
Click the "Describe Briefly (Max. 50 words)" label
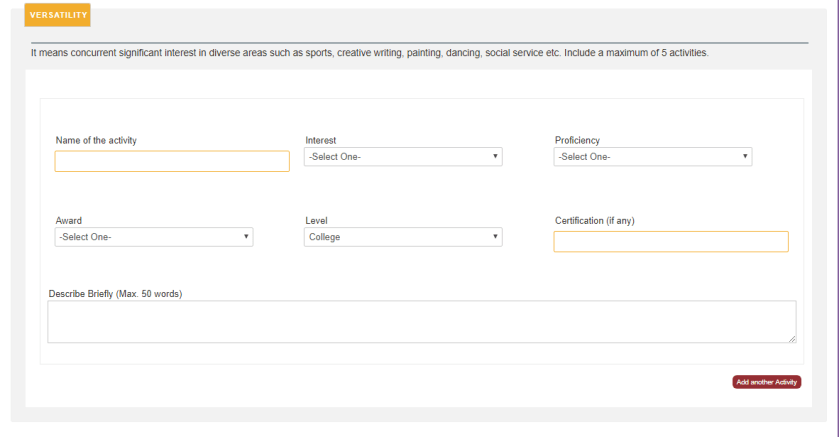[x=115, y=294]
